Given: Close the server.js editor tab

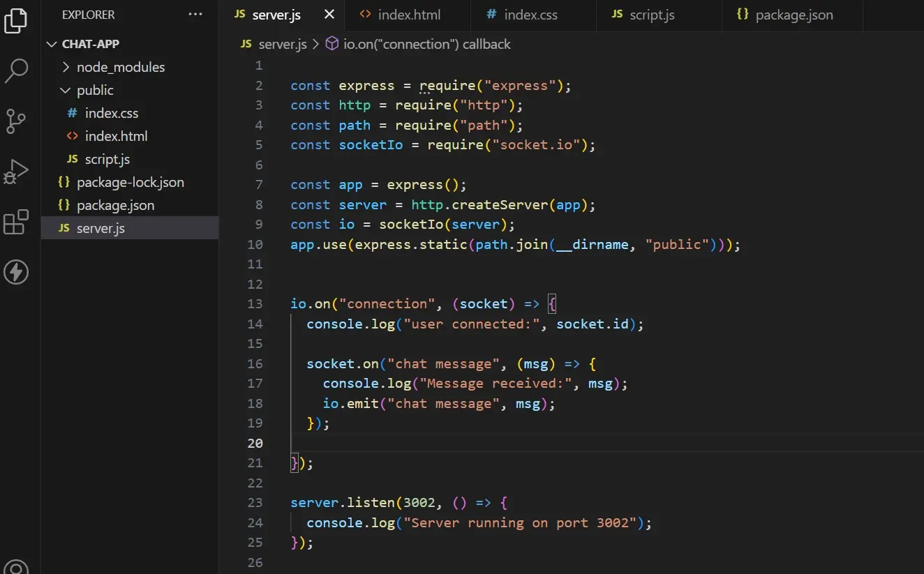Looking at the screenshot, I should [329, 15].
